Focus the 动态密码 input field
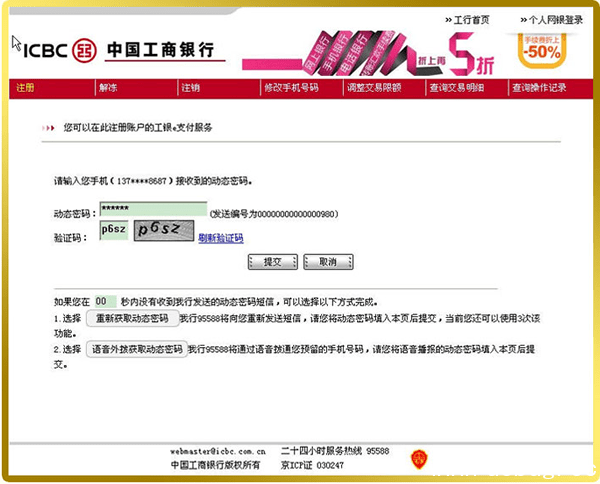 [x=153, y=209]
